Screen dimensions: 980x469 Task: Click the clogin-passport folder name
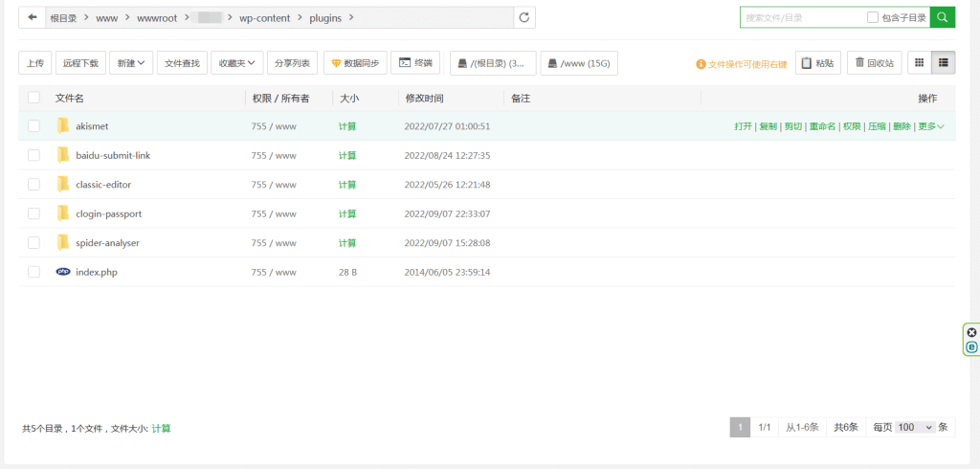pyautogui.click(x=109, y=213)
